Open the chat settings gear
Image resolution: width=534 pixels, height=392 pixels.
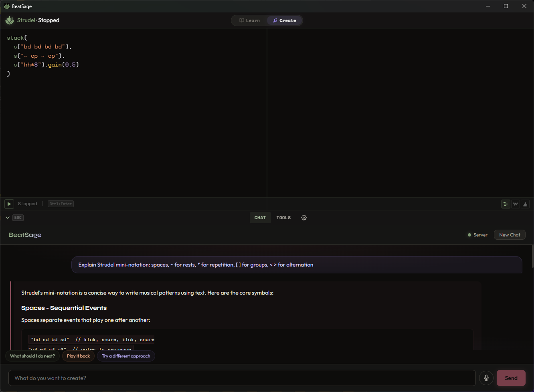coord(304,218)
